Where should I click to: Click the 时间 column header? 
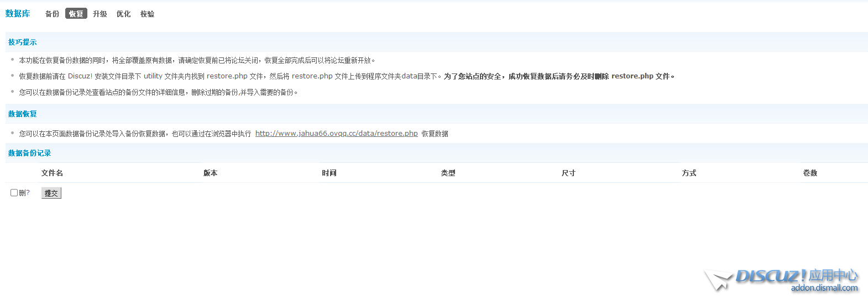coord(330,173)
